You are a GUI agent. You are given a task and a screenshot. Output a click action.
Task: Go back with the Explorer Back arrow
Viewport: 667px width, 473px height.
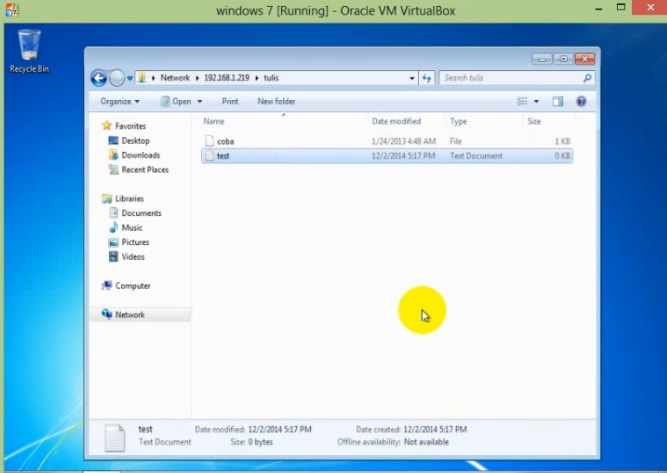click(99, 78)
